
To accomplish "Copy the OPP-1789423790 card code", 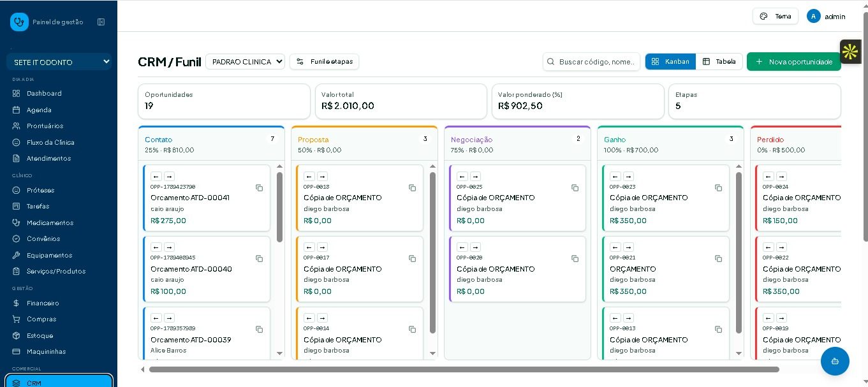I will [x=260, y=187].
